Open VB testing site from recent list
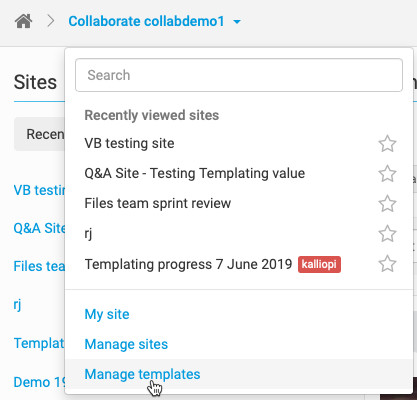 pyautogui.click(x=129, y=143)
